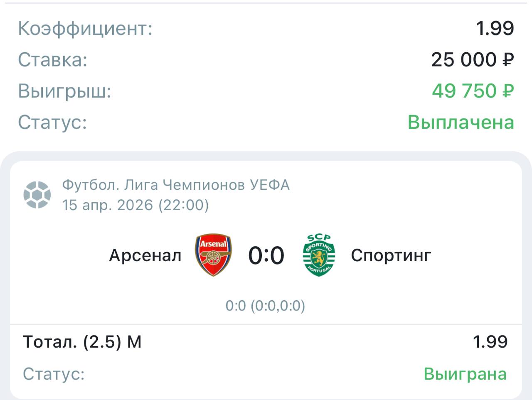The width and height of the screenshot is (532, 400).
Task: Click the Коэффициент label
Action: coord(85,29)
